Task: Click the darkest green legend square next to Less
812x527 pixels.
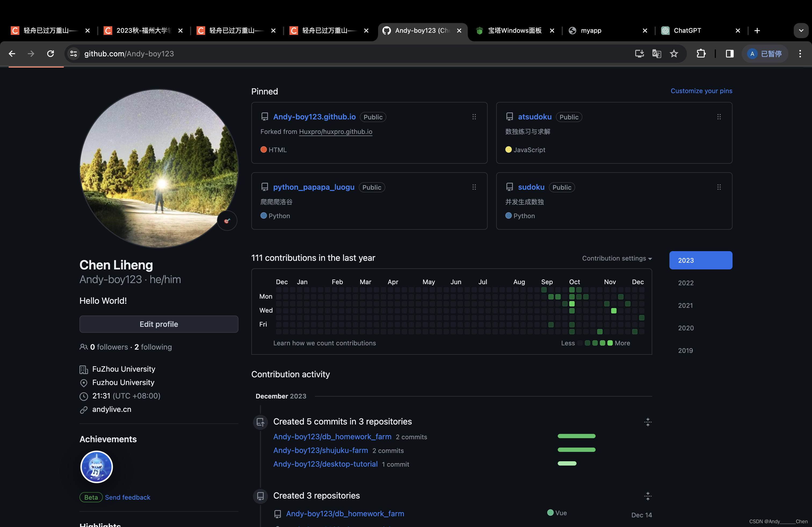Action: pyautogui.click(x=588, y=343)
